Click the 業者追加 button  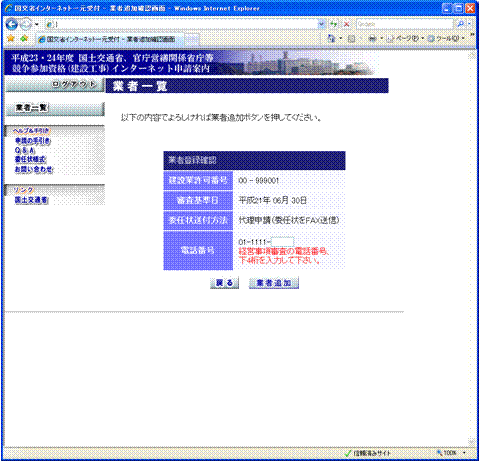[x=274, y=283]
